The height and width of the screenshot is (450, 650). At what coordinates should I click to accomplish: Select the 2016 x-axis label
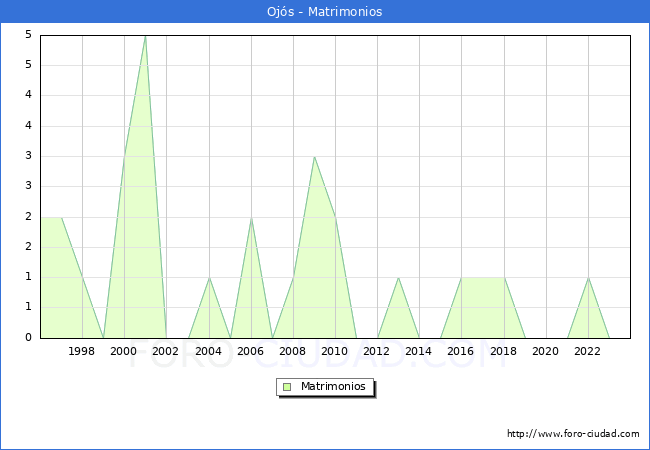point(461,351)
